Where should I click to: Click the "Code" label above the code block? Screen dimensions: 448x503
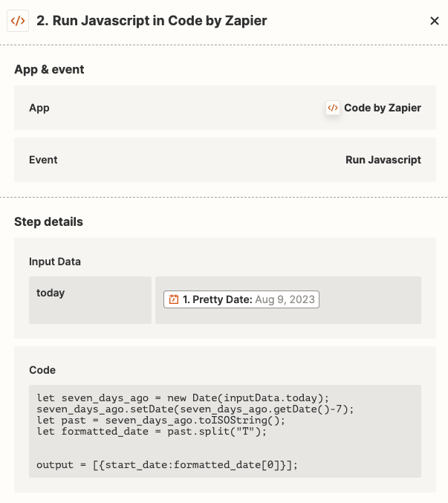coord(42,369)
